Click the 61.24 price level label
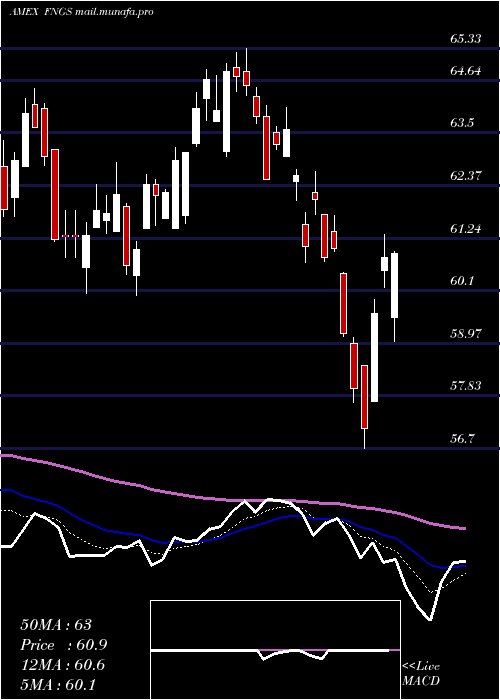500x700 pixels. pyautogui.click(x=466, y=229)
